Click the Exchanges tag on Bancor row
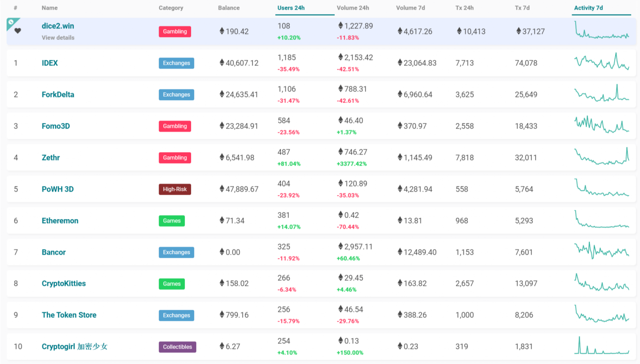Viewport: 640px width, 364px height. (176, 253)
